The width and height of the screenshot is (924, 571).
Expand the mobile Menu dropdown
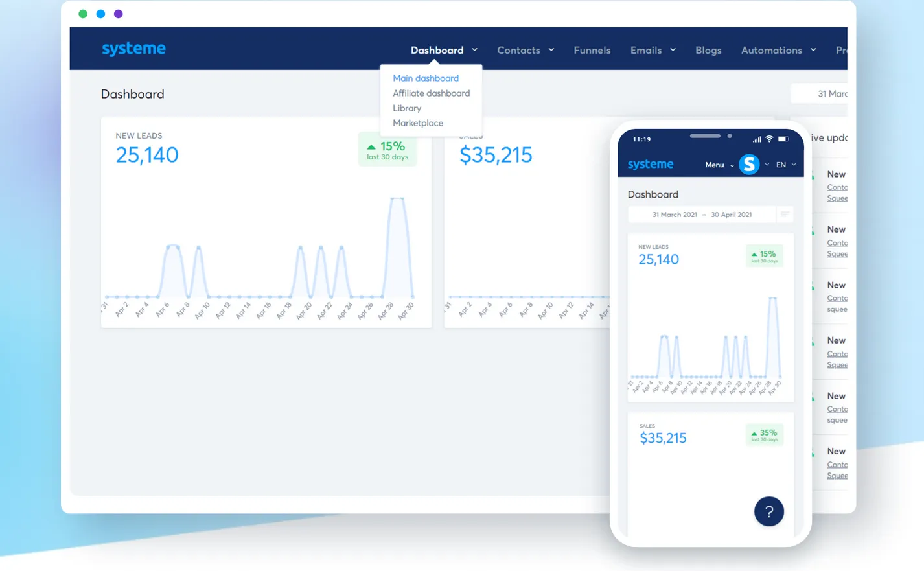(x=719, y=165)
